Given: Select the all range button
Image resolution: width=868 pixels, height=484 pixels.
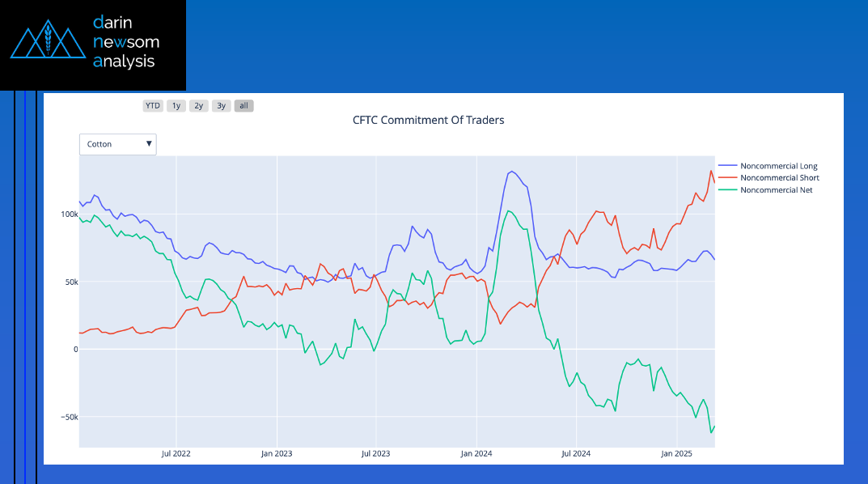Looking at the screenshot, I should [x=243, y=105].
